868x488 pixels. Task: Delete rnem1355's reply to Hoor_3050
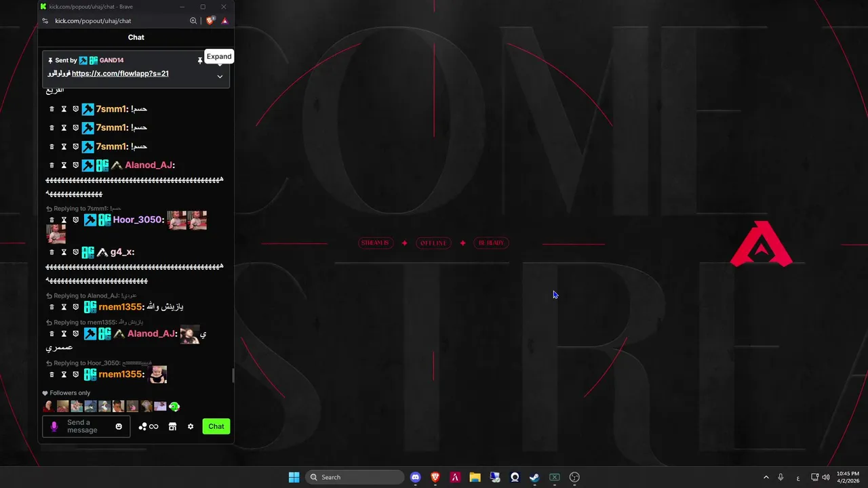coord(52,375)
